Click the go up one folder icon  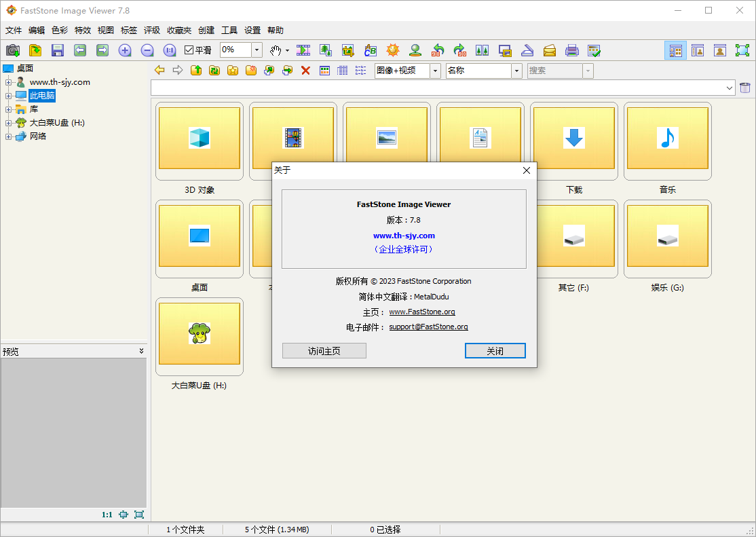tap(196, 71)
